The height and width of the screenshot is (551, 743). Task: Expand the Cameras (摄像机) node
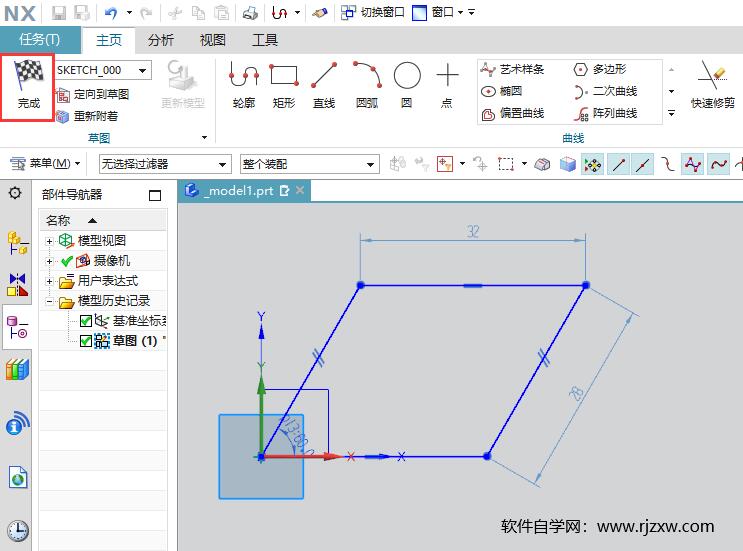(49, 261)
